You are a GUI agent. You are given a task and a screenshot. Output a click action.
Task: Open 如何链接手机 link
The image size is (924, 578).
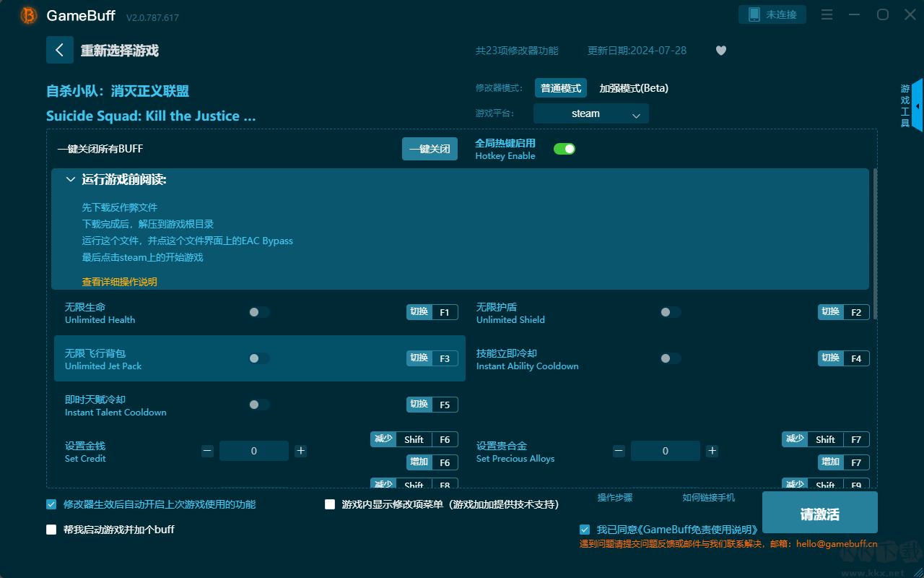point(709,498)
